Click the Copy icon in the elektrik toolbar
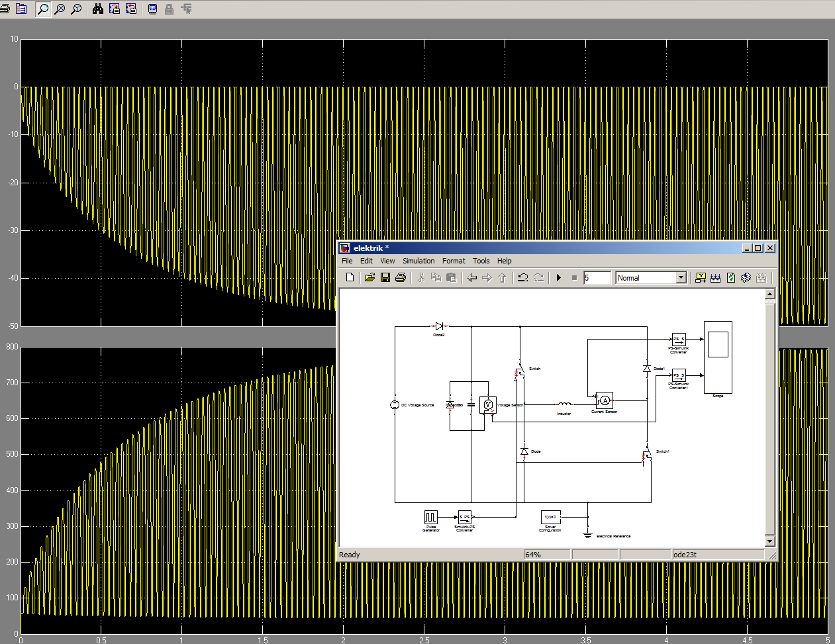 point(436,278)
